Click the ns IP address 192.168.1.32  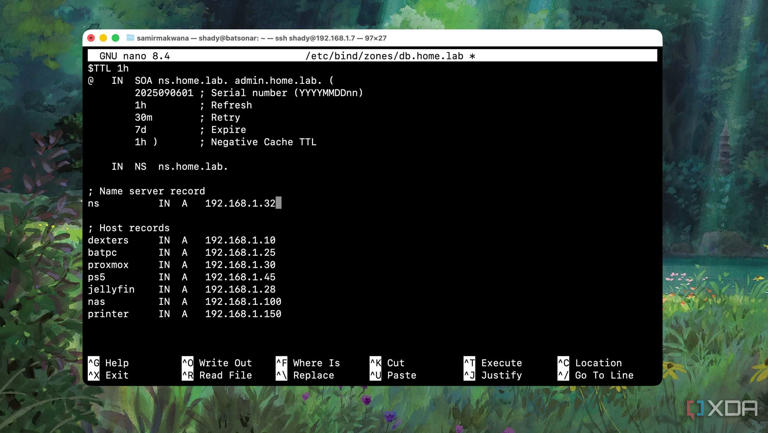pos(240,203)
